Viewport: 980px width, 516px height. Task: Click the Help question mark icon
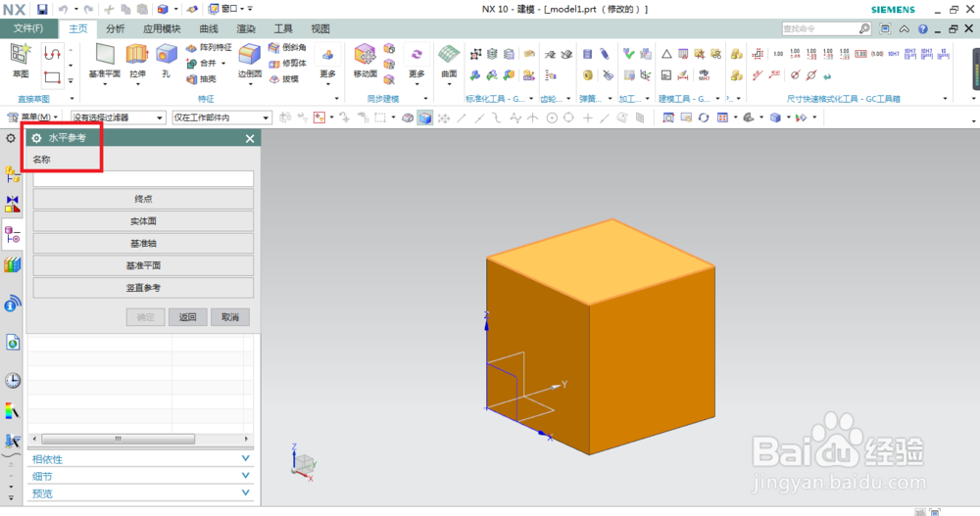click(922, 28)
